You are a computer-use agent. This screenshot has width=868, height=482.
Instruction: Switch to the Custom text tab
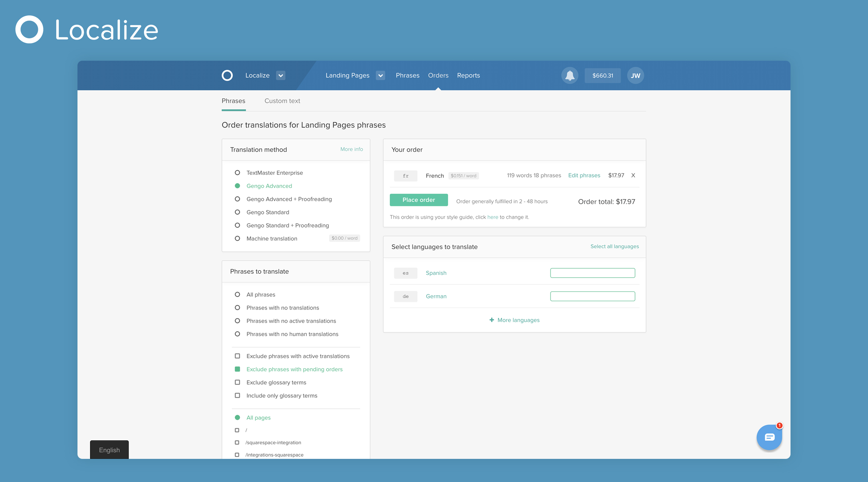point(282,101)
